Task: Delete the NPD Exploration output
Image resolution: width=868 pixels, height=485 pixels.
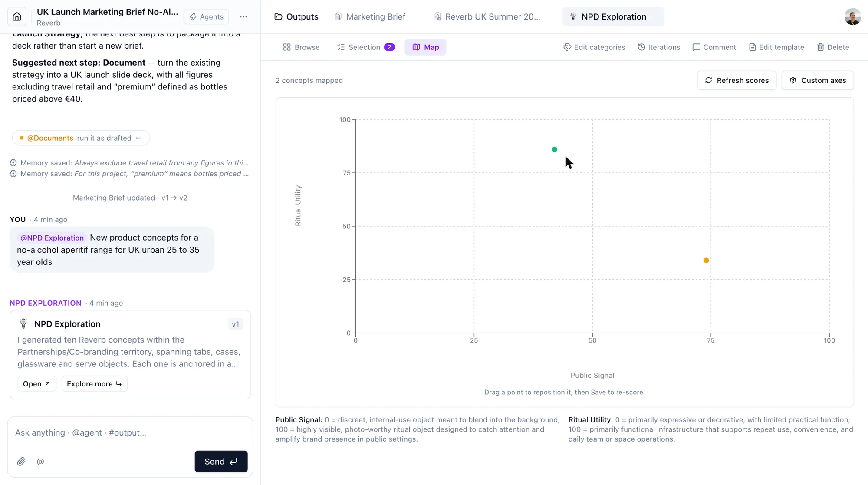Action: tap(833, 47)
